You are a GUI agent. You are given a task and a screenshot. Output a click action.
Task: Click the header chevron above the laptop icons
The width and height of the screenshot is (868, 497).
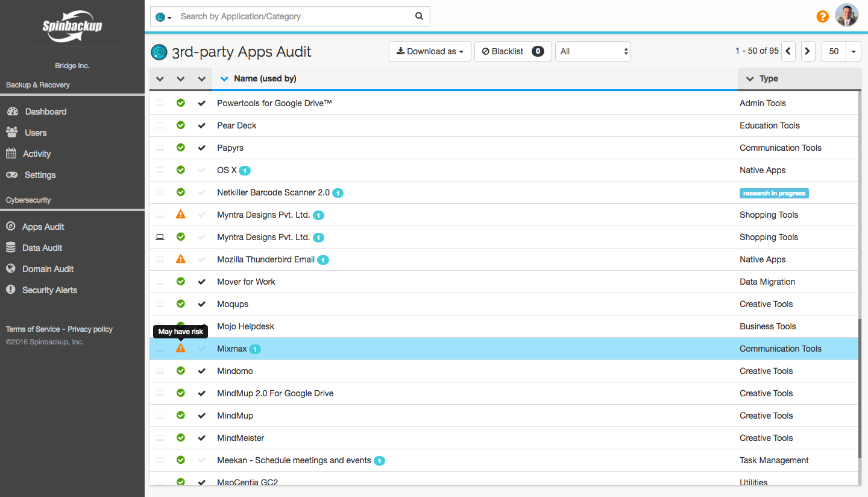click(160, 78)
